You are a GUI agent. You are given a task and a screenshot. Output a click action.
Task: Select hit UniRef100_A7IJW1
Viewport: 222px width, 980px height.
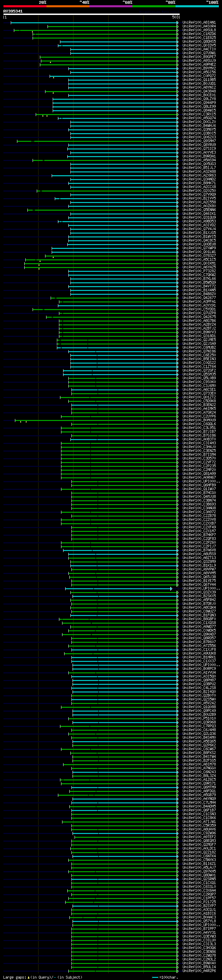[199, 822]
